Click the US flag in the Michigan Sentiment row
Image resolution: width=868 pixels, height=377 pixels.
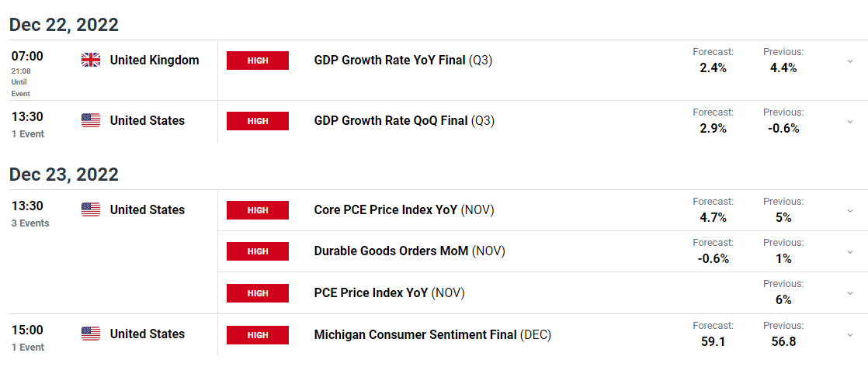click(91, 334)
